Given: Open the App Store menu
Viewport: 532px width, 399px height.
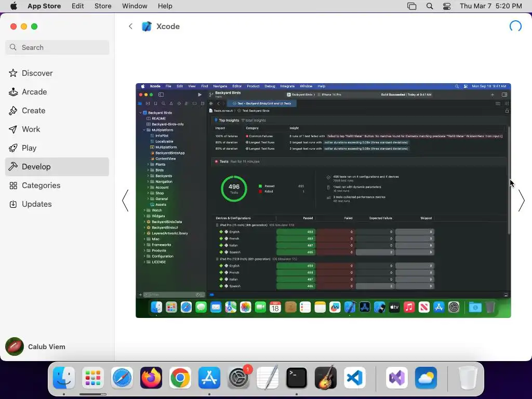Looking at the screenshot, I should click(x=44, y=6).
